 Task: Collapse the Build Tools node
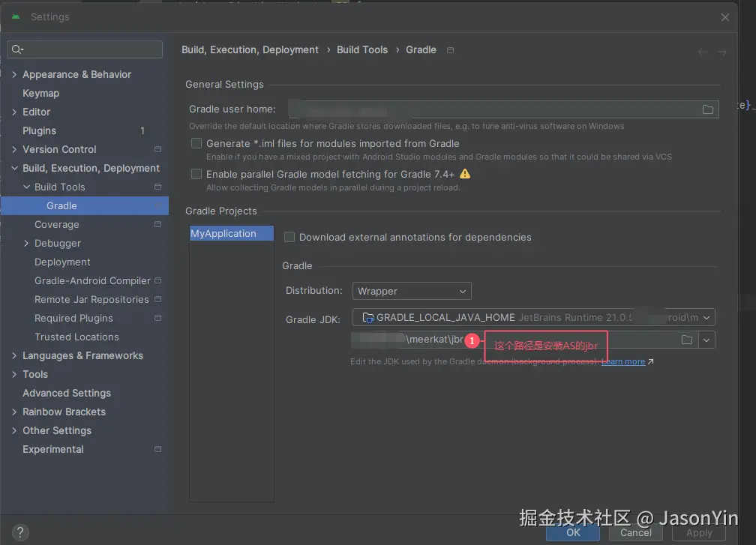(x=26, y=187)
